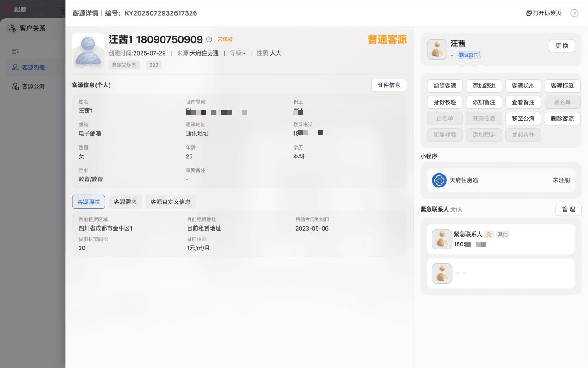Click the 本科 education value
Screen dimensions: 588x368
point(299,156)
